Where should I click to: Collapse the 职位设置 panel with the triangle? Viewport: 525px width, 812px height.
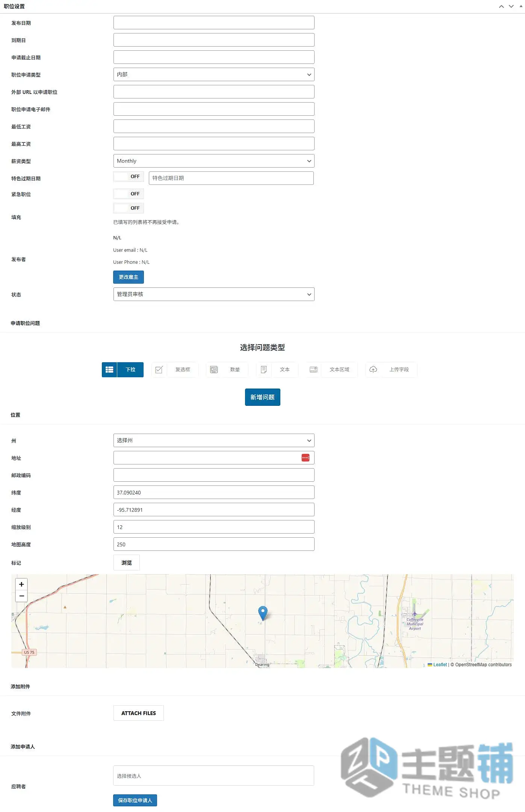click(521, 6)
